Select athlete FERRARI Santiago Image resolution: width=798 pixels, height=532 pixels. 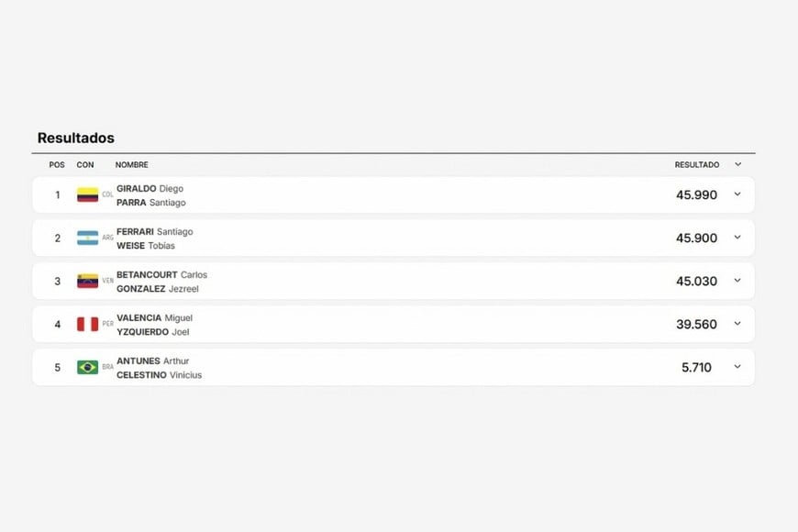(x=155, y=232)
